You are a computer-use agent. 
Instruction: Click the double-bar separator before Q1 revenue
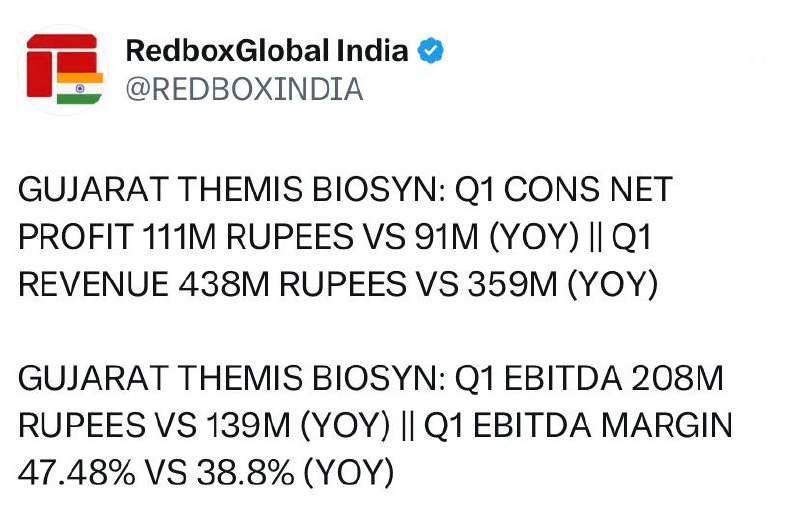(595, 237)
